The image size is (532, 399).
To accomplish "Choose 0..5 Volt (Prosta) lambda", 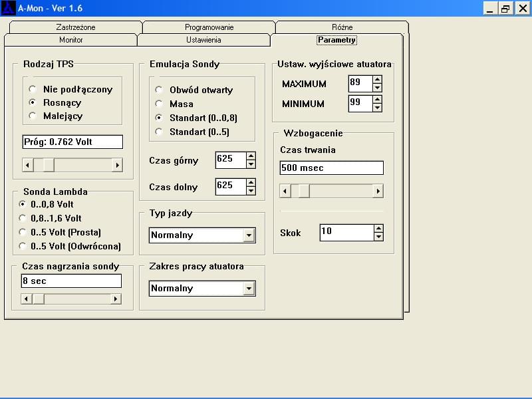I will [60, 232].
